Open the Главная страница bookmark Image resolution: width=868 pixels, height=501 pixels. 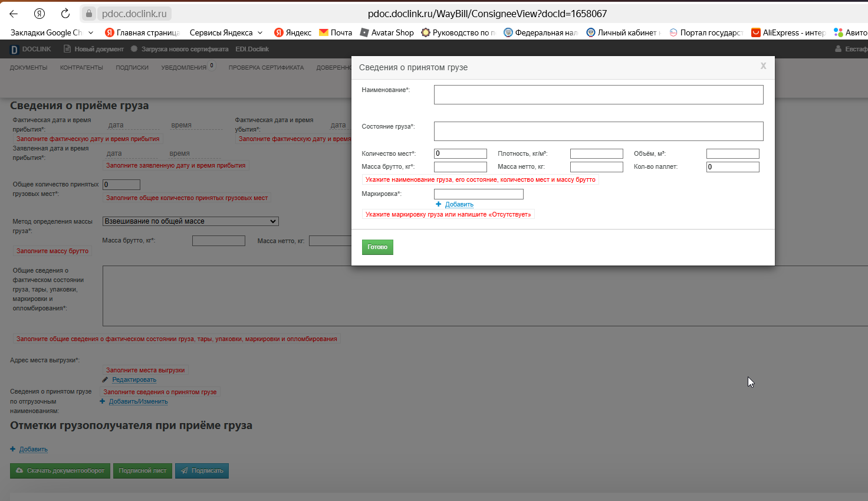tap(142, 32)
